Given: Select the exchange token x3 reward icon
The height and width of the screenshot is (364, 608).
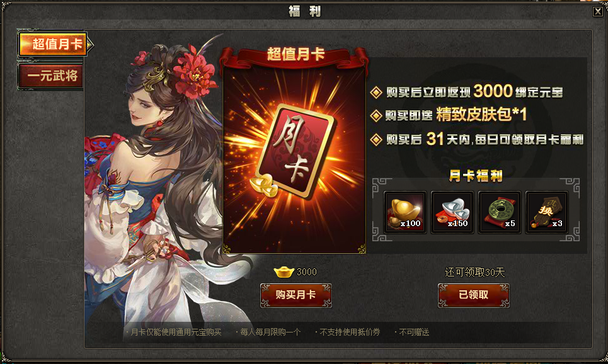Looking at the screenshot, I should [547, 212].
